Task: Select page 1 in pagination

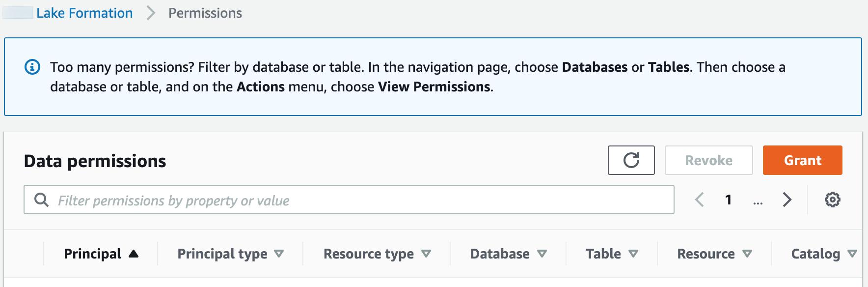Action: (x=728, y=200)
